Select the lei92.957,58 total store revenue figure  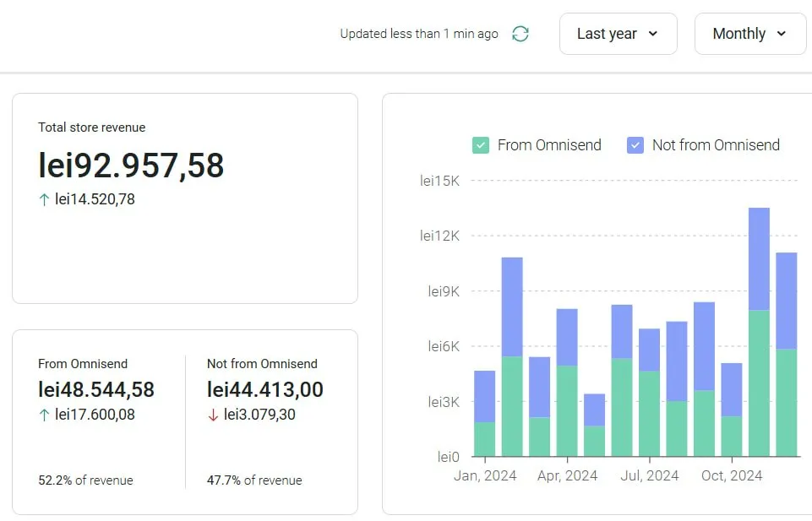(131, 166)
